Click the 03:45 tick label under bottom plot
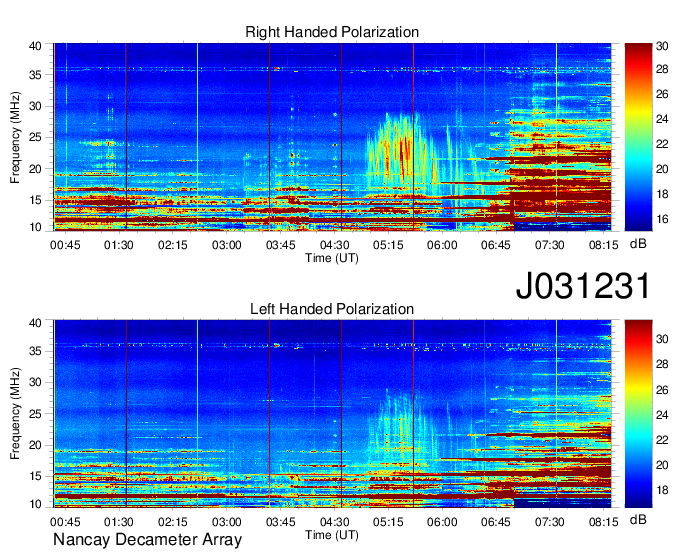 (281, 522)
